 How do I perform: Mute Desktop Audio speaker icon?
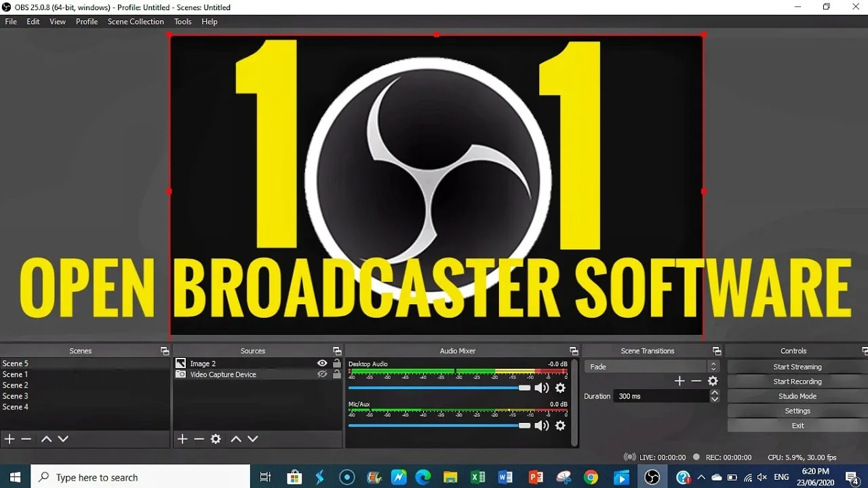(x=541, y=388)
